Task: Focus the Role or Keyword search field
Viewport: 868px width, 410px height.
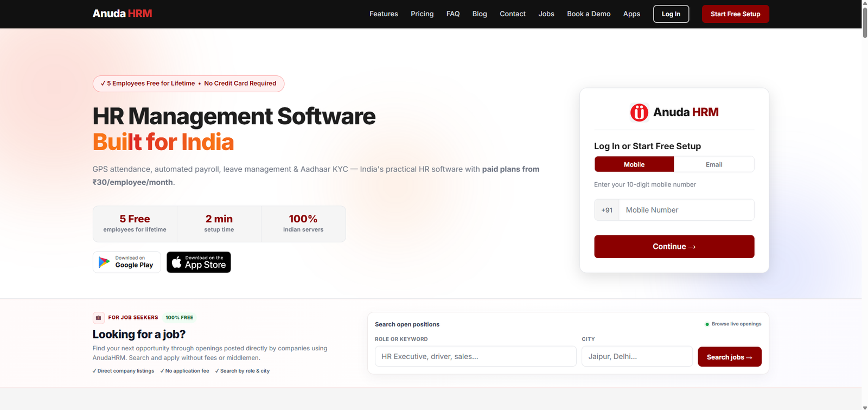Action: 476,356
